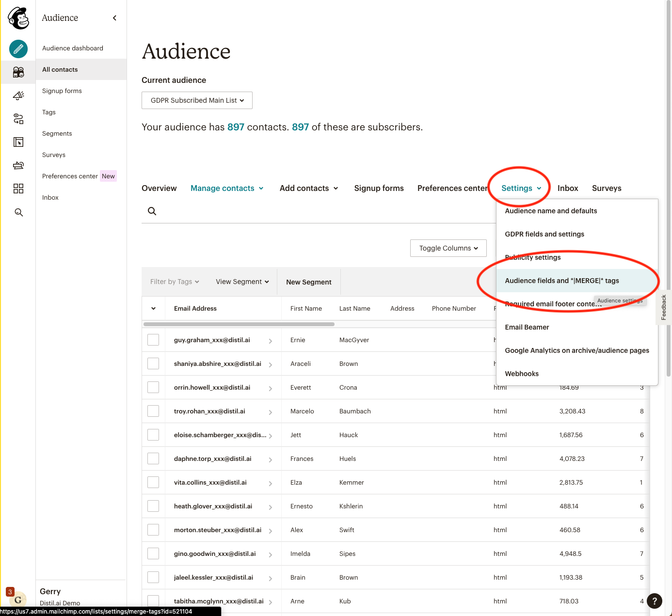Open shaniya.abshire contact row arrow
The image size is (672, 616).
click(270, 365)
